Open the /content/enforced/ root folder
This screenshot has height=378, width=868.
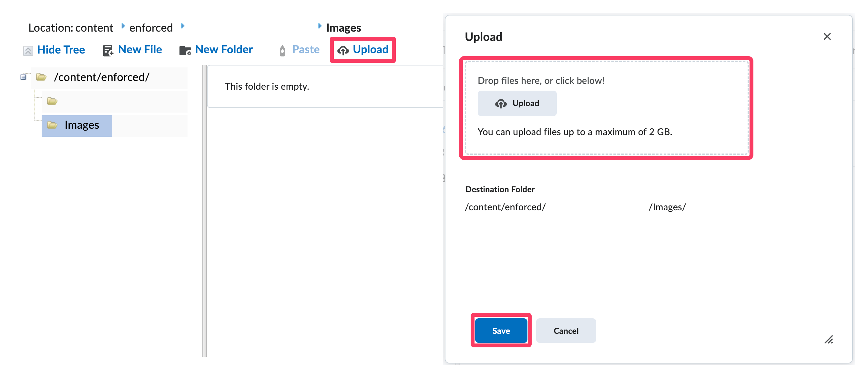101,77
